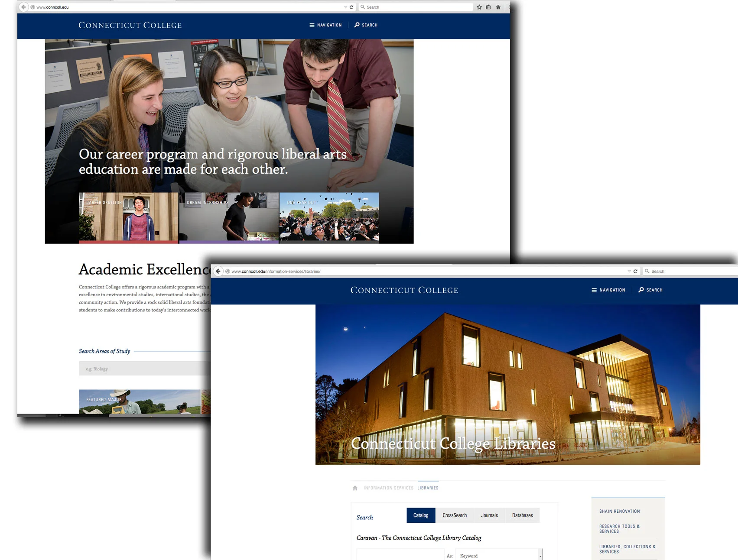This screenshot has width=738, height=560.
Task: Click the Connecticut College Libraries hero title
Action: coord(453,443)
